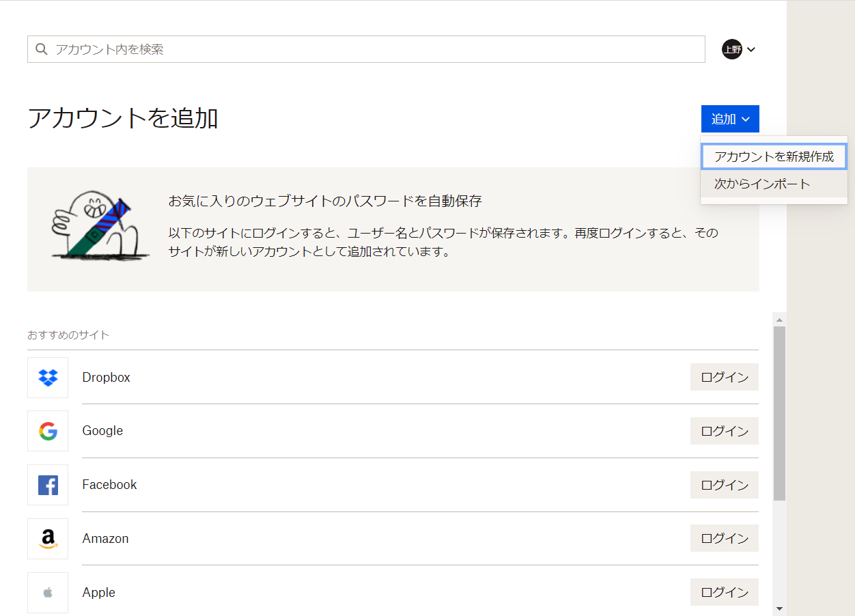855x616 pixels.
Task: Focus the アカウント内を検索 search field
Action: pyautogui.click(x=366, y=49)
